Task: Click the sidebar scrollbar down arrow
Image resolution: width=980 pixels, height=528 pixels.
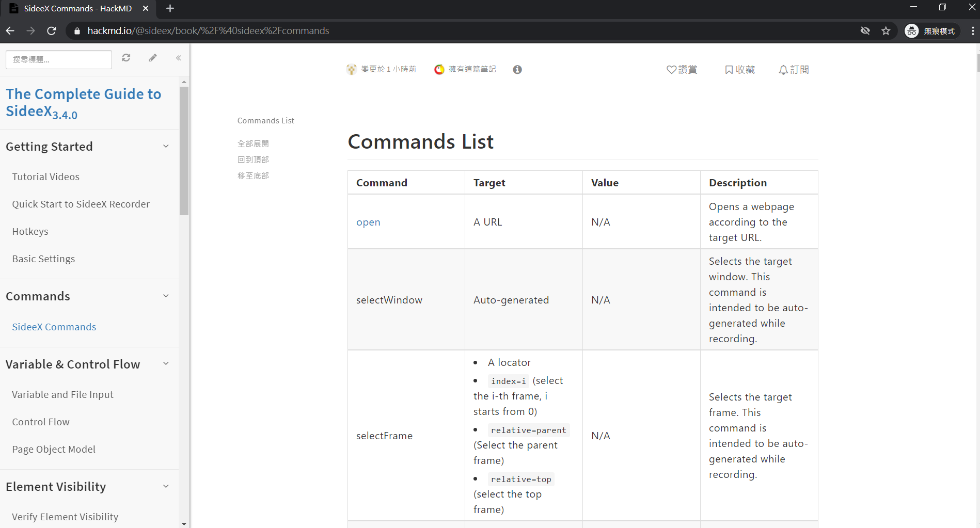Action: 184,523
